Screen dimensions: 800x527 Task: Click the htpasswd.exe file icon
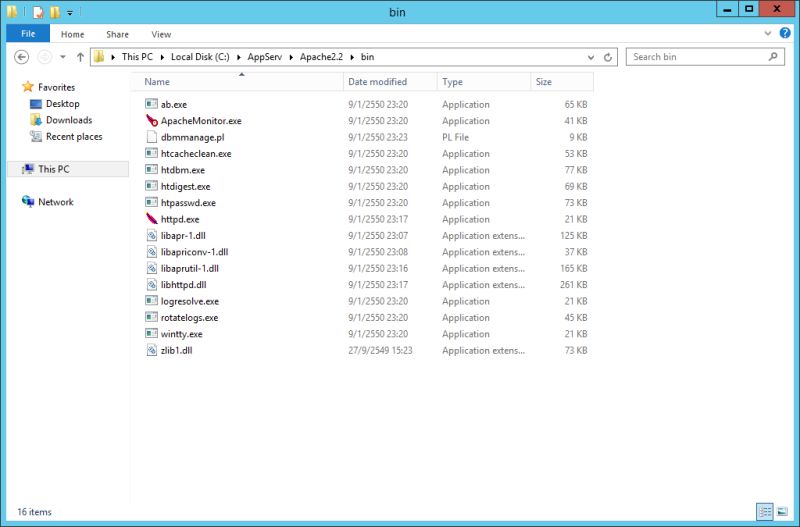(152, 203)
